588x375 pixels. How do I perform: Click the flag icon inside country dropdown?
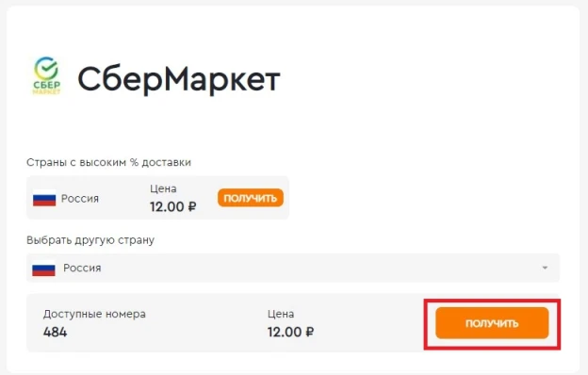(x=43, y=269)
